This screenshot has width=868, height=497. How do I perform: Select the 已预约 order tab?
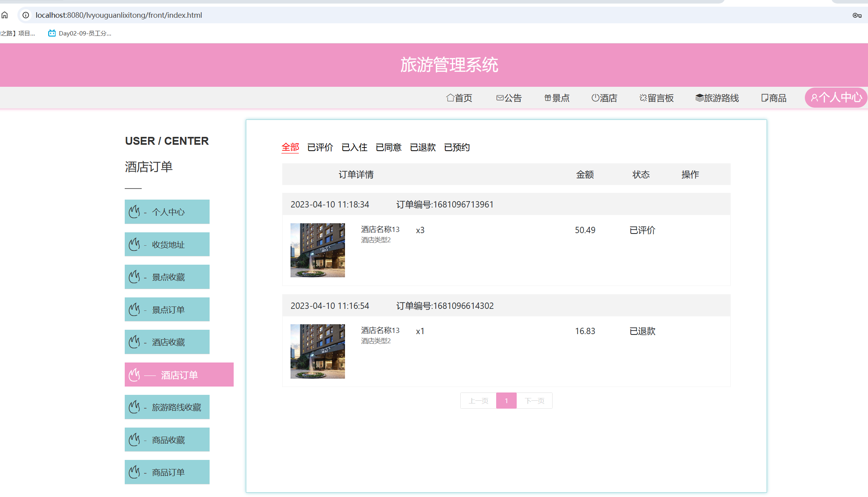[x=457, y=147]
